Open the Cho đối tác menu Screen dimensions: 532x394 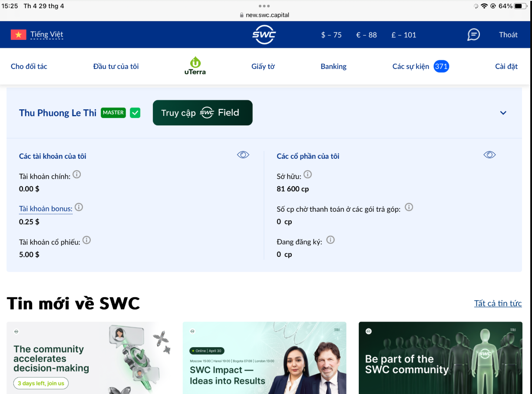pos(29,66)
